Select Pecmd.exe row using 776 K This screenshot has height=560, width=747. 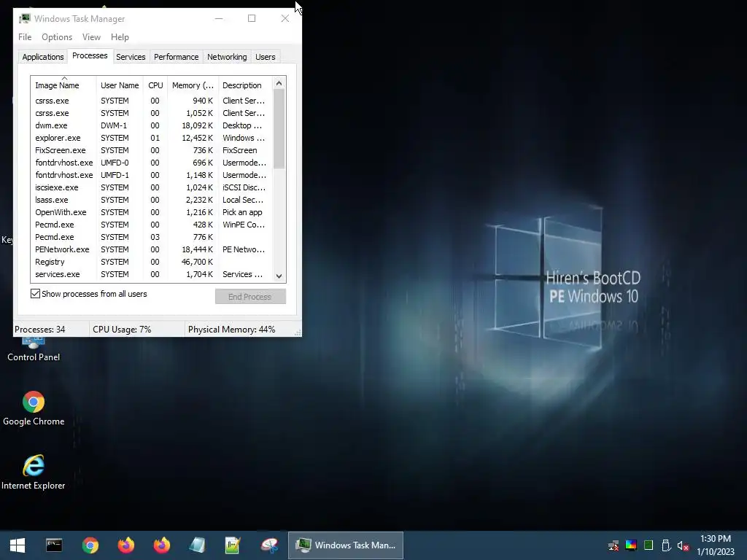[x=152, y=237]
